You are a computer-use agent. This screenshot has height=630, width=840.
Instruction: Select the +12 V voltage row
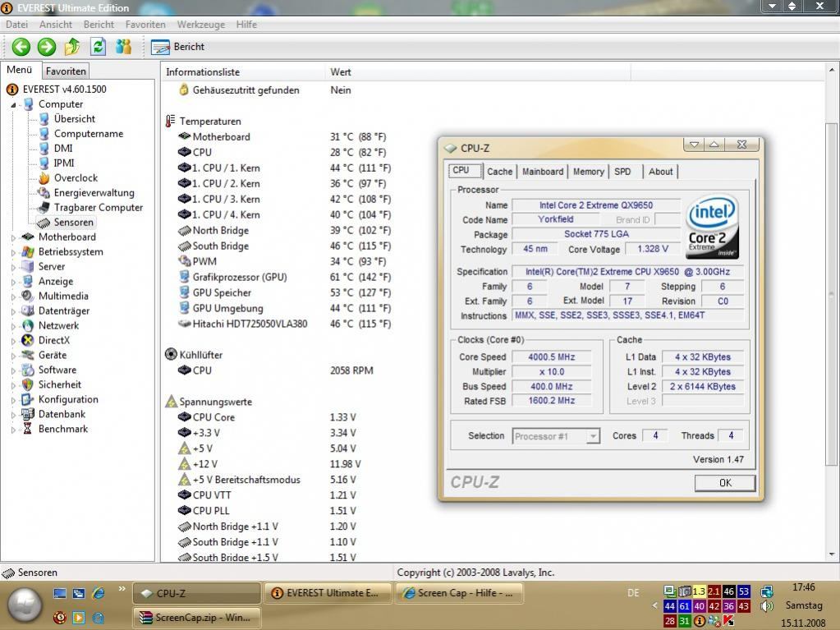tap(268, 464)
